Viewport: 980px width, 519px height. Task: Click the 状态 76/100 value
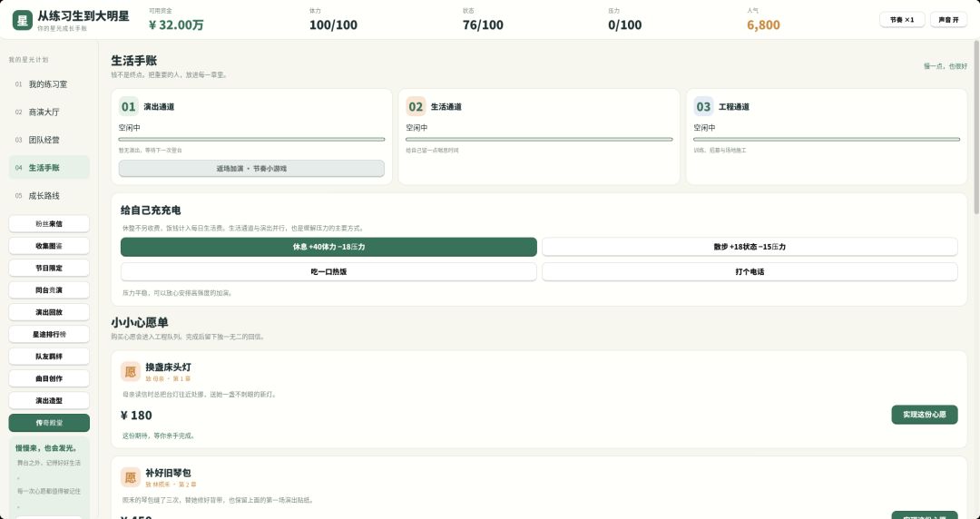pyautogui.click(x=483, y=25)
